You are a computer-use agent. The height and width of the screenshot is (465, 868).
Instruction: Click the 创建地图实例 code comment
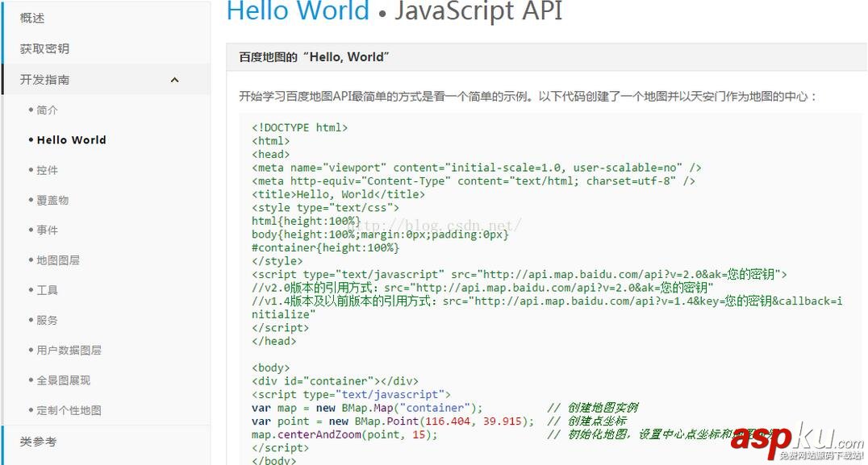tap(593, 408)
